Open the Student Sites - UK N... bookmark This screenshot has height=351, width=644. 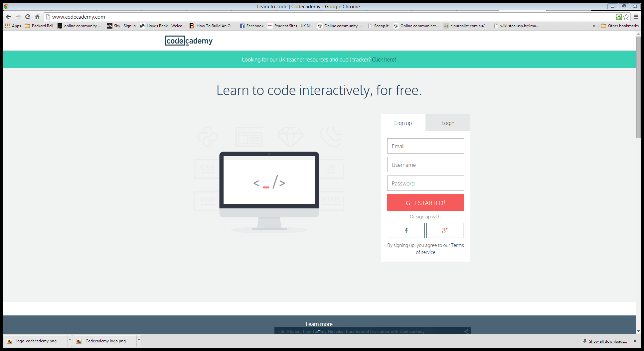pyautogui.click(x=290, y=26)
